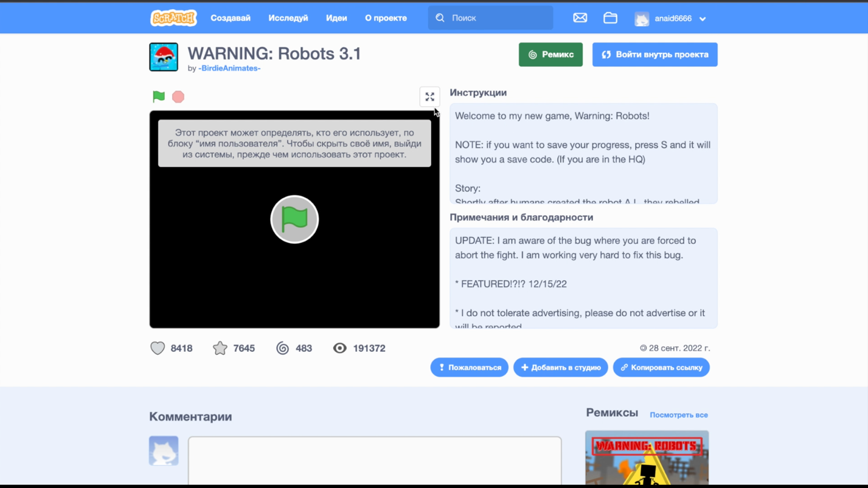This screenshot has height=488, width=868.
Task: Click Посмотреть все remixes link
Action: [678, 415]
